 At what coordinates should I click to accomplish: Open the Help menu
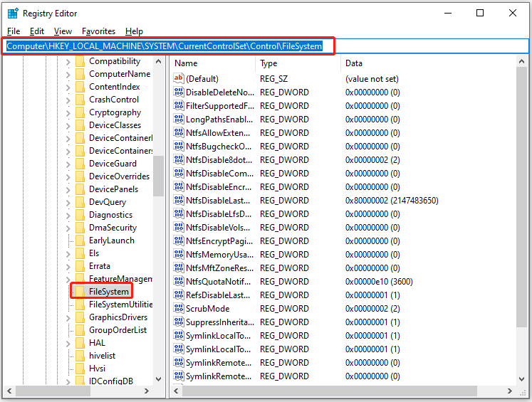coord(134,31)
